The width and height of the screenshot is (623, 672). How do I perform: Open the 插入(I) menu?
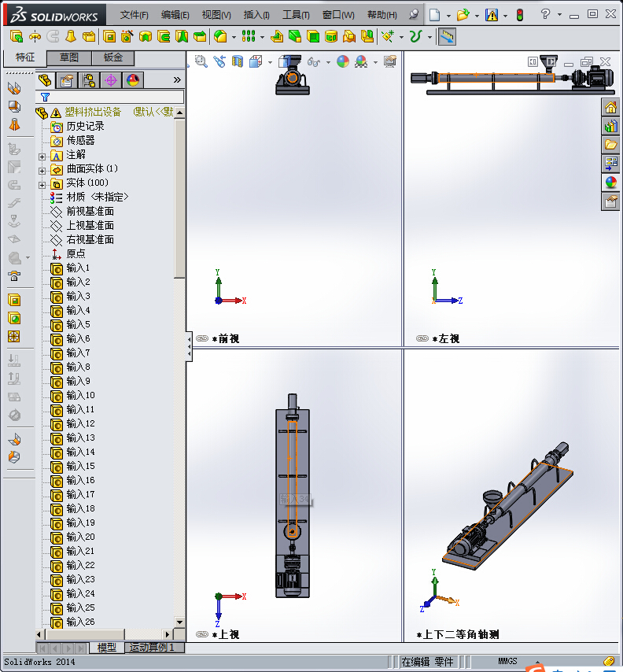(x=256, y=15)
